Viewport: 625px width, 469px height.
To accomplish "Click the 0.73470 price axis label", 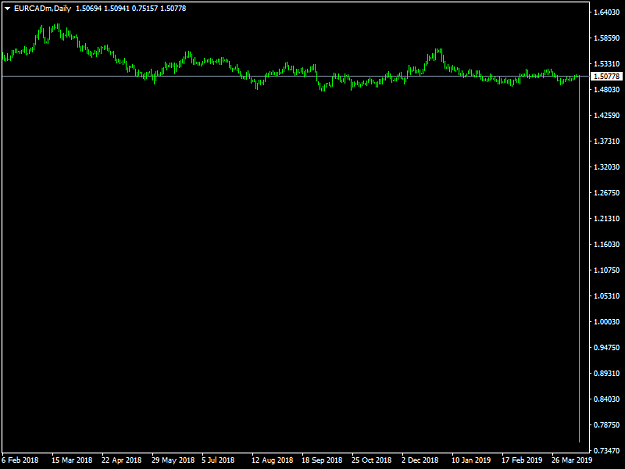I will pos(607,451).
